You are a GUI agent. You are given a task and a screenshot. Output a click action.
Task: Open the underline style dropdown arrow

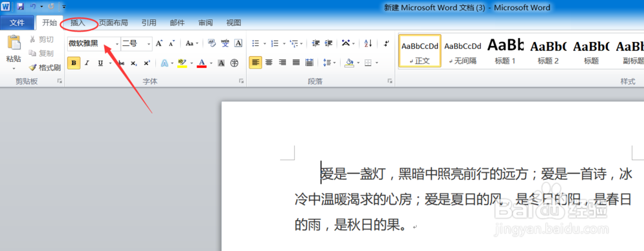click(110, 63)
